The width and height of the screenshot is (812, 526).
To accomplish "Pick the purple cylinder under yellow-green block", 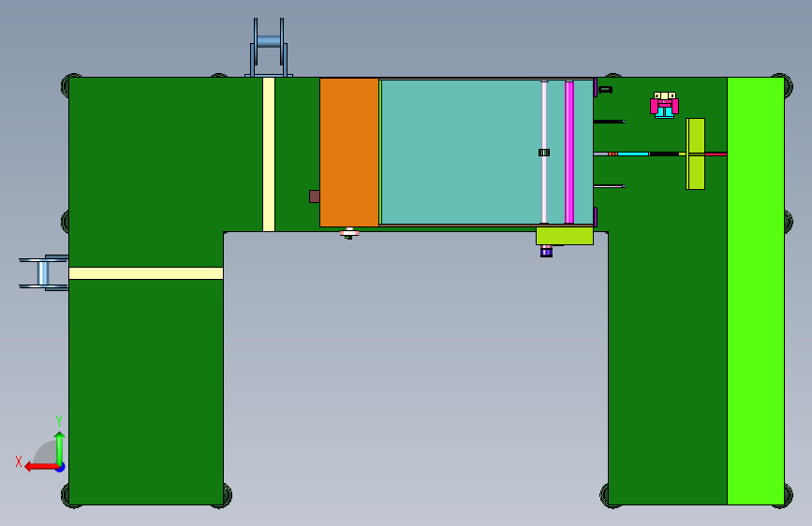I will [546, 251].
